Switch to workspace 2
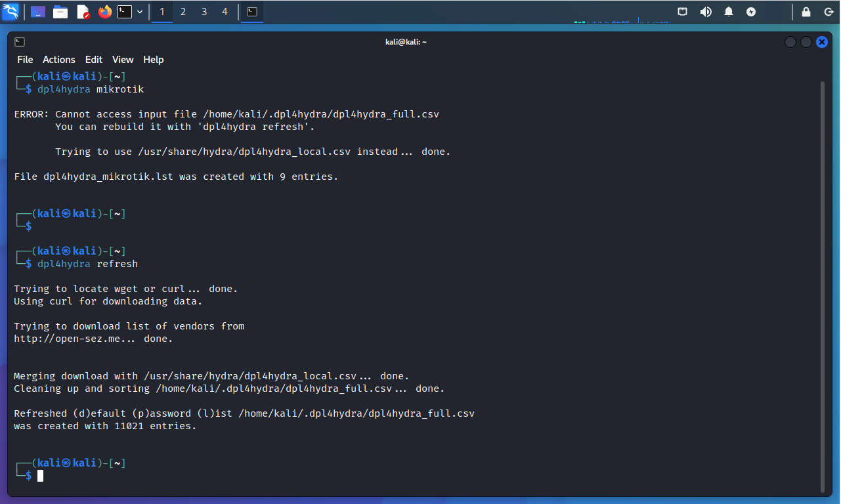 click(183, 12)
